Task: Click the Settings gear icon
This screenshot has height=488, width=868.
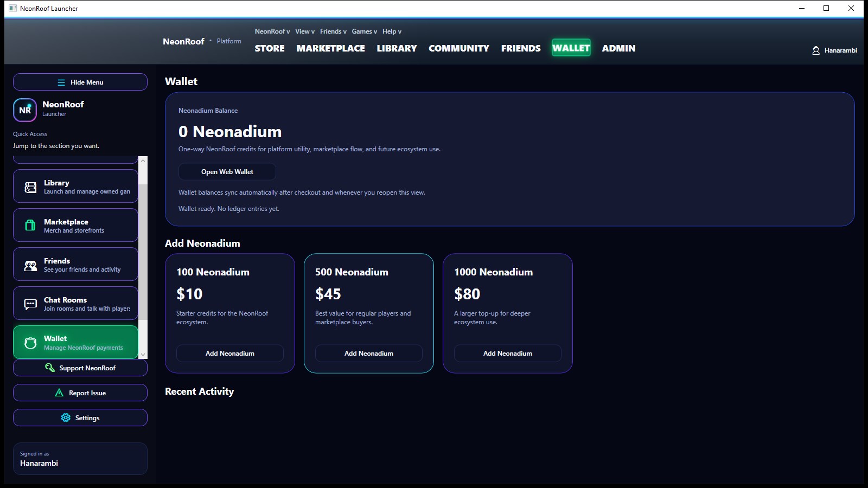Action: click(66, 418)
